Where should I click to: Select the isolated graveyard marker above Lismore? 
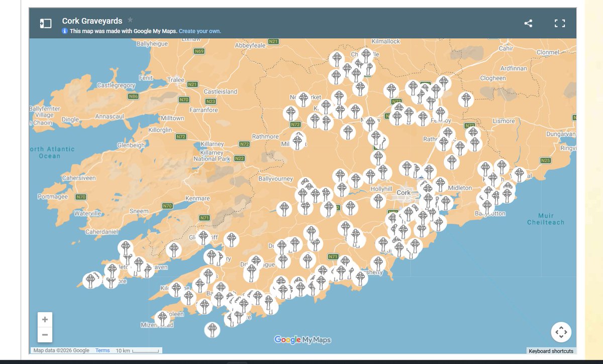(466, 99)
